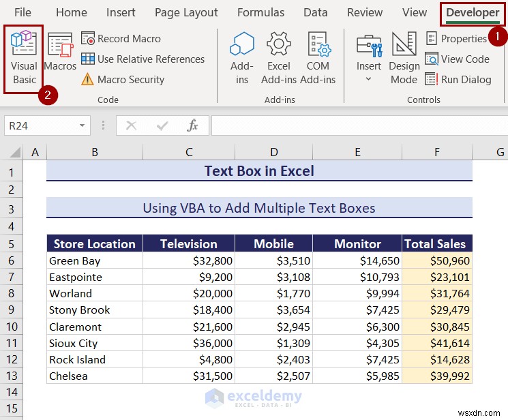This screenshot has height=420, width=508.
Task: Open the View tab
Action: [415, 13]
